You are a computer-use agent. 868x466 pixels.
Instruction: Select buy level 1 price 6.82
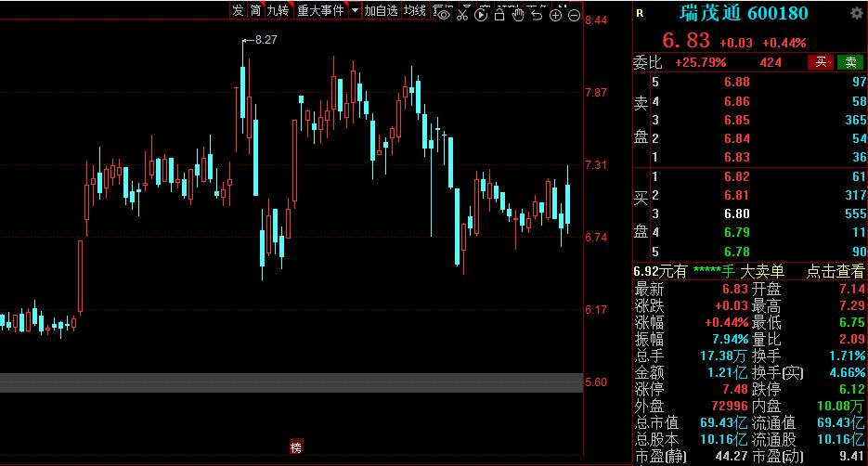click(x=737, y=176)
